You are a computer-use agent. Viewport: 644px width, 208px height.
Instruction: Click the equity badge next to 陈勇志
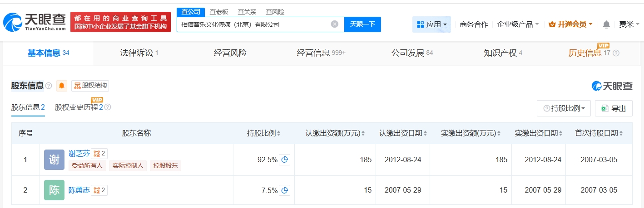pos(99,190)
